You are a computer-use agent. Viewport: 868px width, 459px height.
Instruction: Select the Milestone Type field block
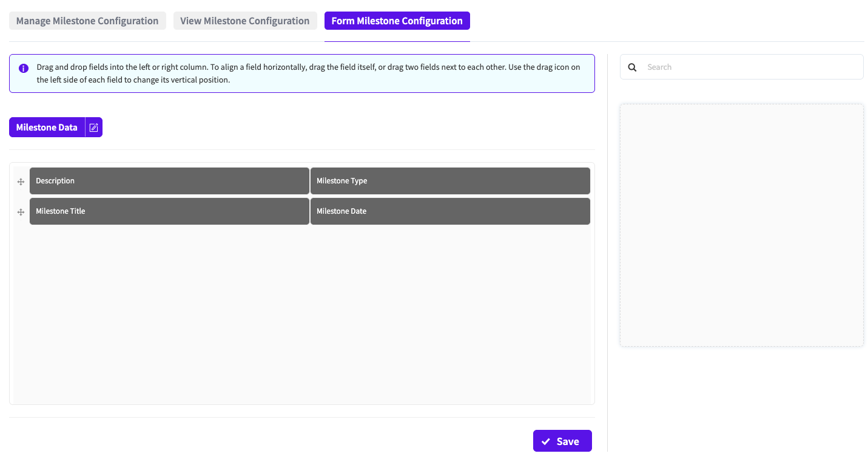(x=450, y=181)
